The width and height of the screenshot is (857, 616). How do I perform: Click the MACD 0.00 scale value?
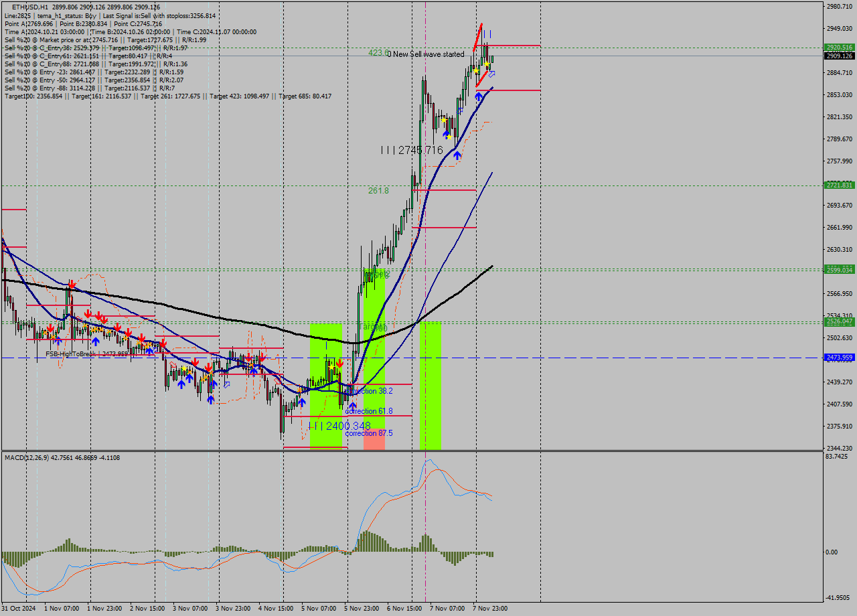832,552
